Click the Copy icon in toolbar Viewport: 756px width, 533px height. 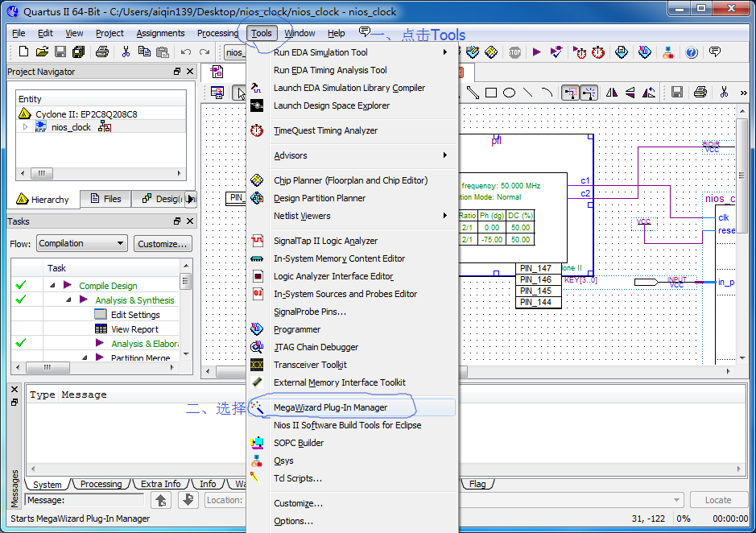pyautogui.click(x=143, y=52)
